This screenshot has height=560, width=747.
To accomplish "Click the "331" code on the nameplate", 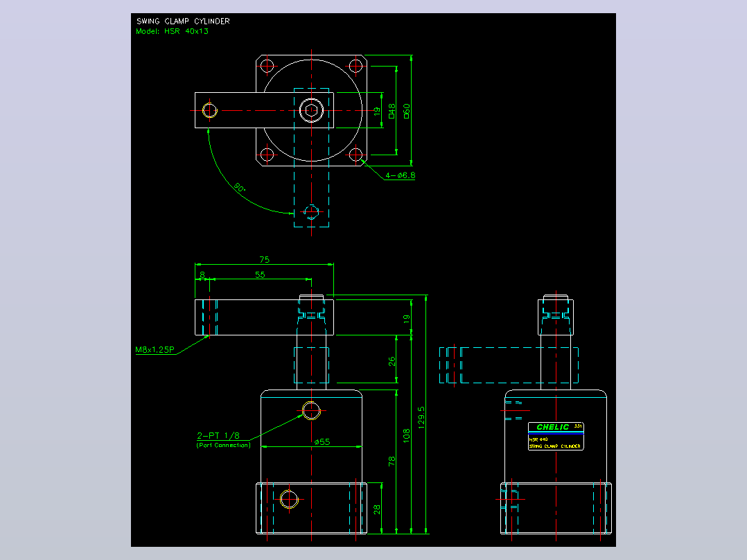I will click(x=578, y=426).
